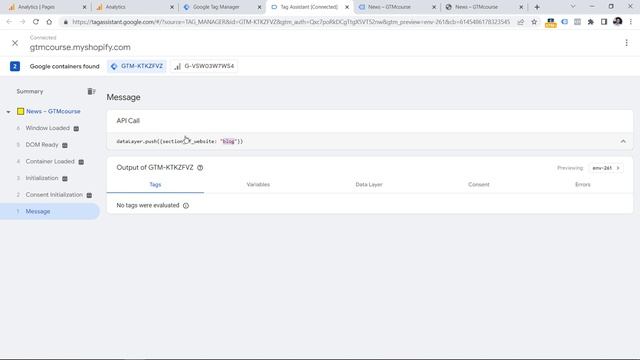This screenshot has height=360, width=640.
Task: Collapse the News – GTMcourse page group
Action: click(x=8, y=111)
